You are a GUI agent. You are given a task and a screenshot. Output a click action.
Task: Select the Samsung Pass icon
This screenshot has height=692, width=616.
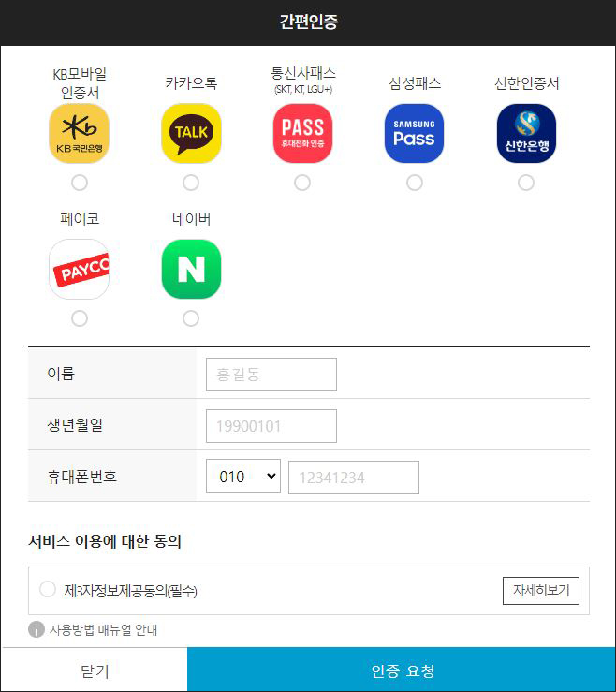[415, 133]
